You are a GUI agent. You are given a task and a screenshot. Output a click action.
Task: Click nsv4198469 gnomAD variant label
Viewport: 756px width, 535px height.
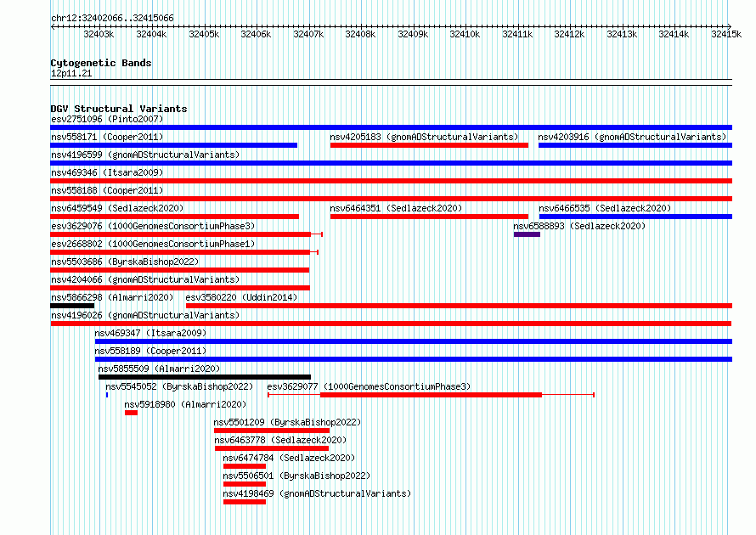point(317,493)
